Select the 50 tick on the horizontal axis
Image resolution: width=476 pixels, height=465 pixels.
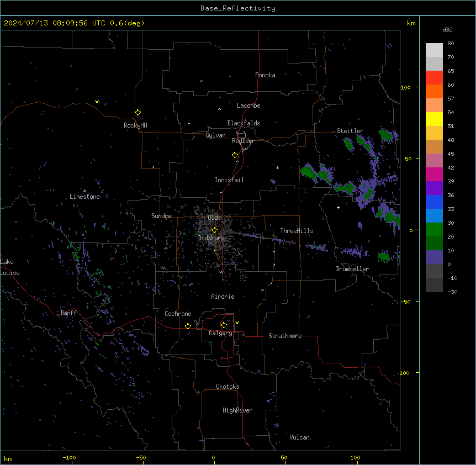[284, 457]
